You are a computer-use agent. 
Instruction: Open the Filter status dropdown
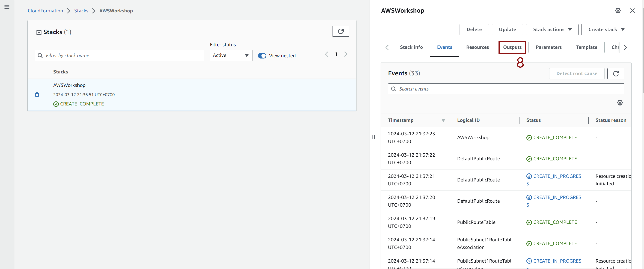coord(231,56)
